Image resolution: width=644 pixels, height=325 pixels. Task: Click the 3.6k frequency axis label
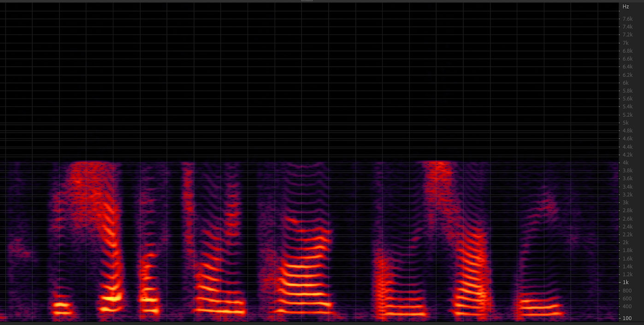pos(627,179)
